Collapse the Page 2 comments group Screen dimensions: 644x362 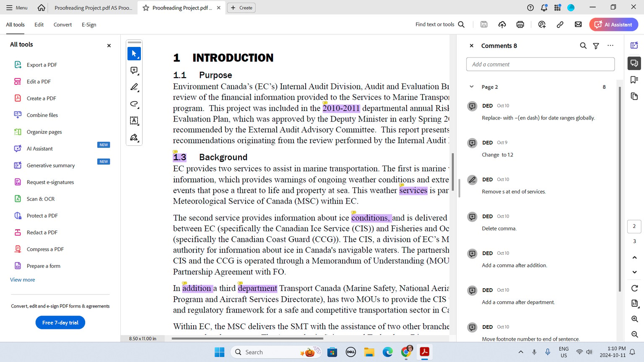point(472,87)
